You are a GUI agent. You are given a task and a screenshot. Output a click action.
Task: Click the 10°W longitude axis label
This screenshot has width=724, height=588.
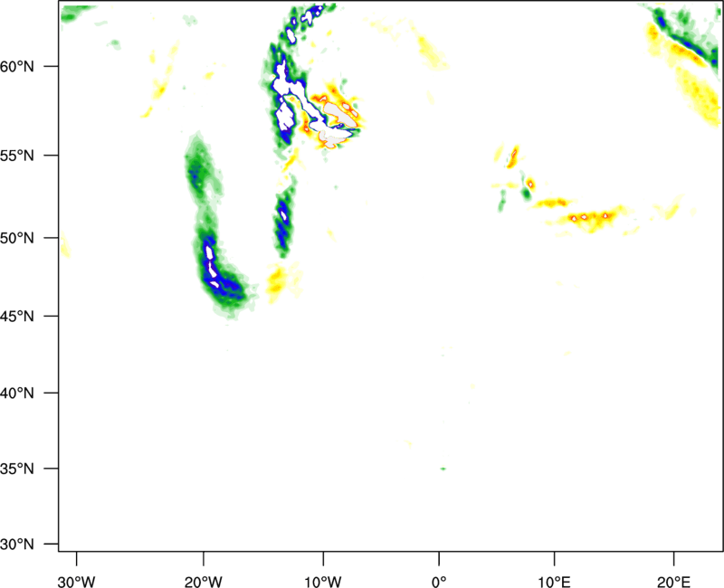pos(323,582)
